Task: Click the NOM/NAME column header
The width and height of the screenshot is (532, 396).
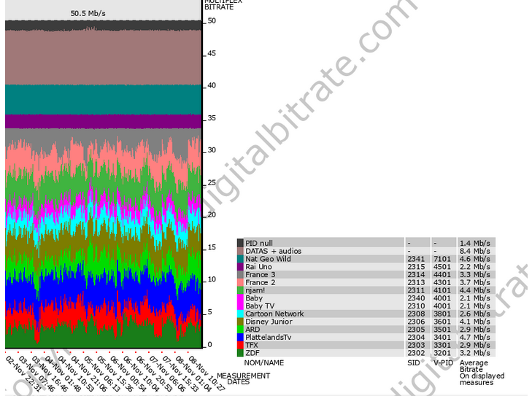Action: 264,362
